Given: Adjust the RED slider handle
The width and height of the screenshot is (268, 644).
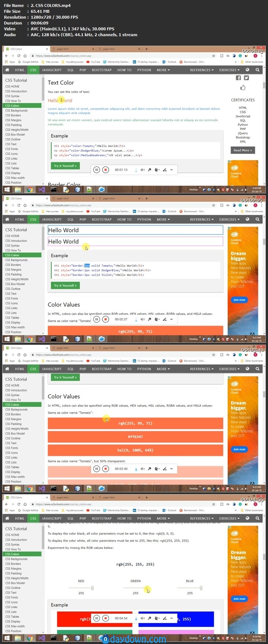Looking at the screenshot, I should (92, 588).
